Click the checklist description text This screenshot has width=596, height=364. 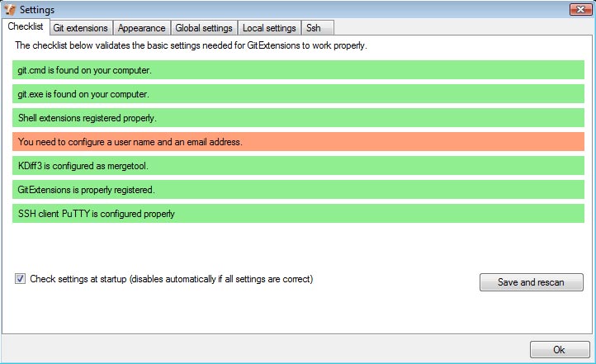191,45
